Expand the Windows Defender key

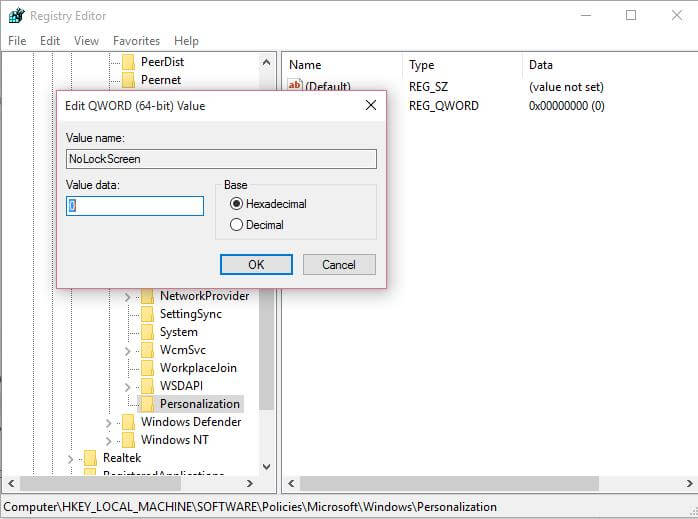(x=109, y=423)
